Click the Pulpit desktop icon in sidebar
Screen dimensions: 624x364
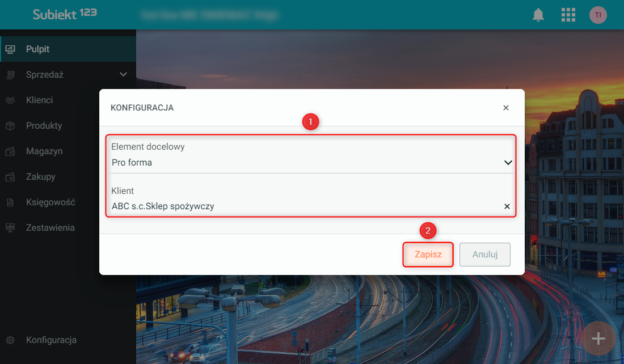tap(10, 49)
